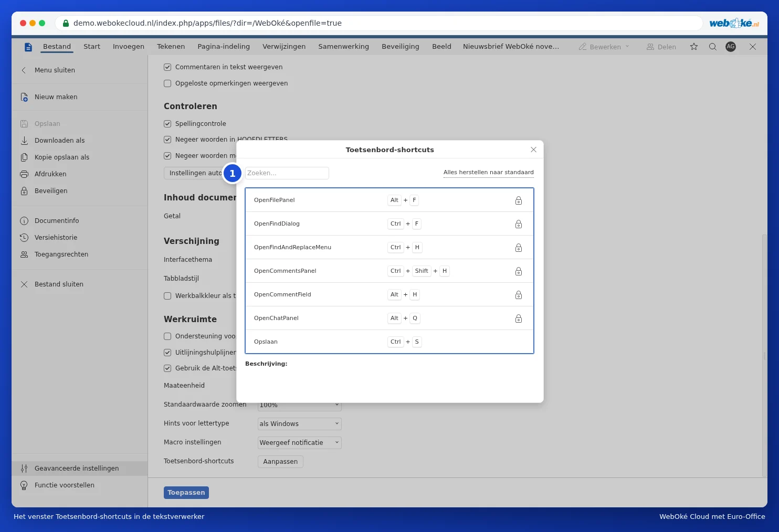
Task: Click the lock icon in OpenChatPanel row
Action: click(x=519, y=318)
